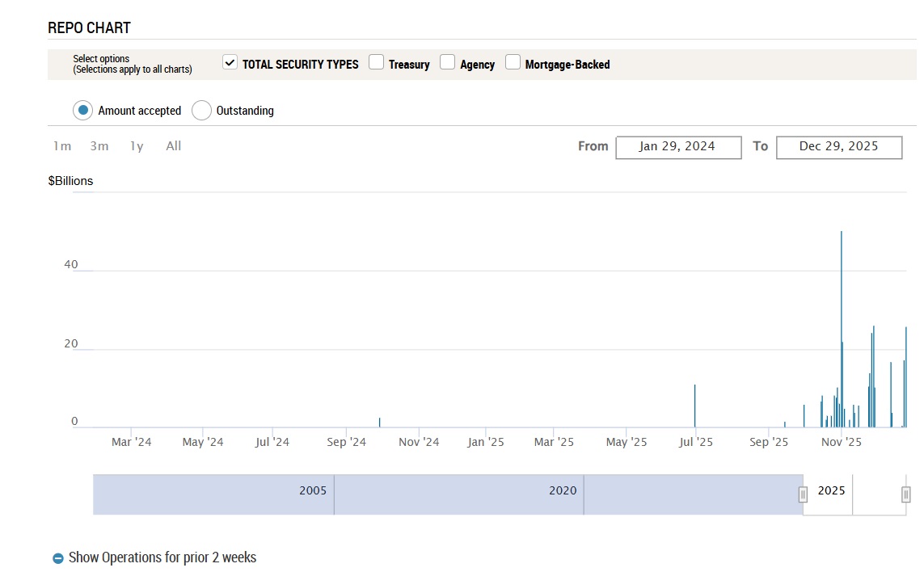Image resolution: width=924 pixels, height=572 pixels.
Task: Click the small bar near Oct '24
Action: click(x=379, y=423)
